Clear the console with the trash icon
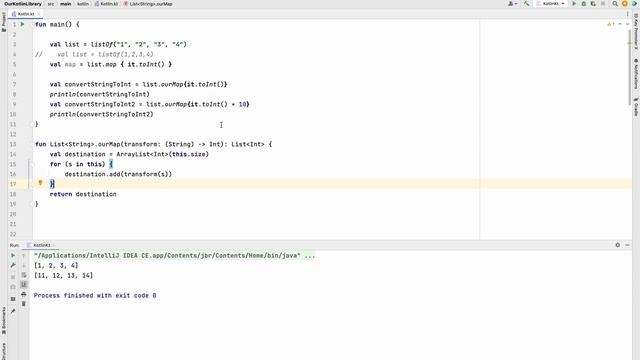 (x=24, y=304)
